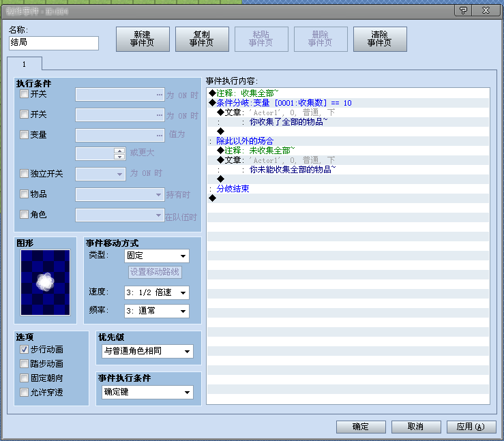Open second 开关 selector ellipsis field
The width and height of the screenshot is (504, 441).
point(120,115)
